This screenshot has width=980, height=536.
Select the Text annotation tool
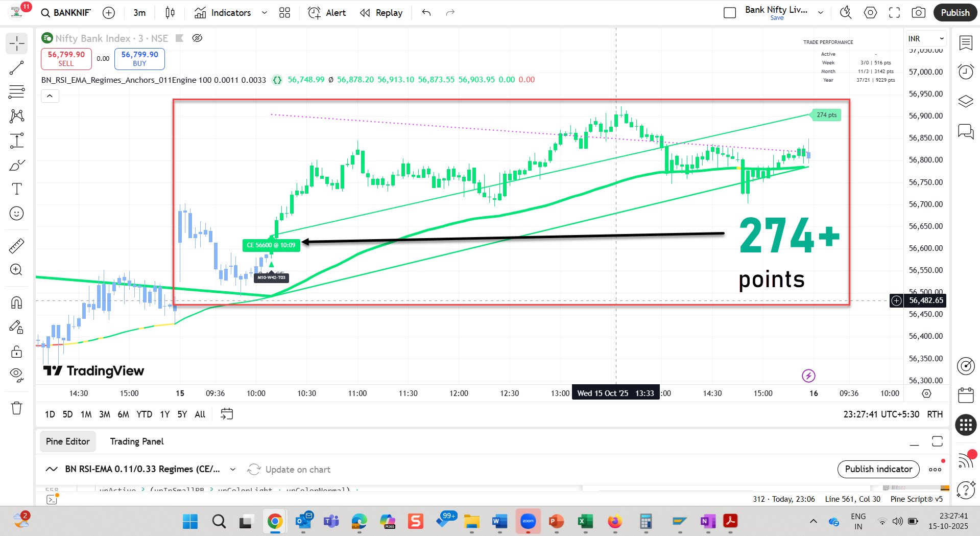click(17, 189)
